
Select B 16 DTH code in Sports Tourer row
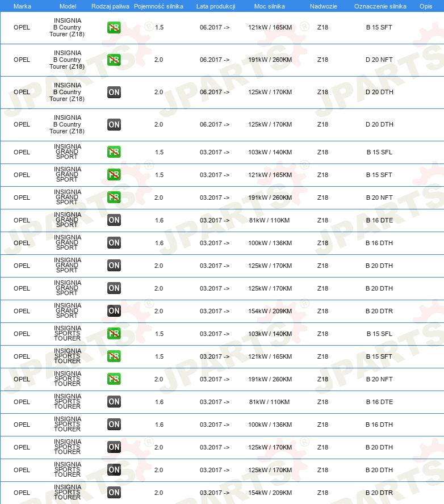coord(379,425)
